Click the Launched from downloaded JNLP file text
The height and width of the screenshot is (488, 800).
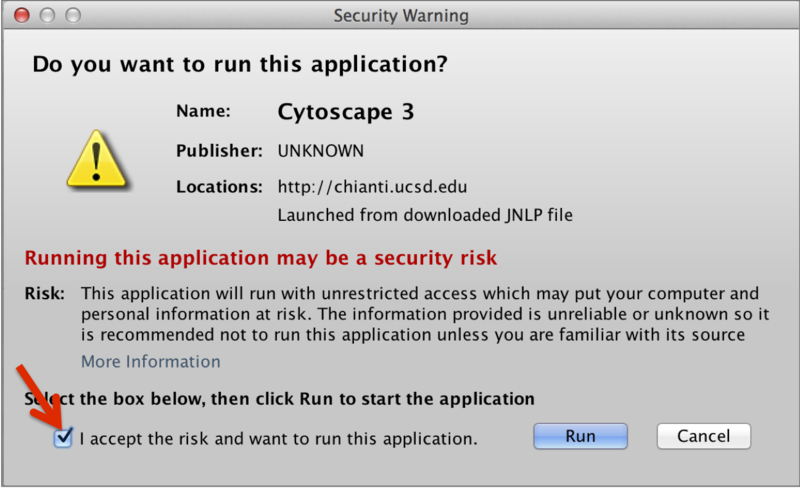[x=425, y=215]
